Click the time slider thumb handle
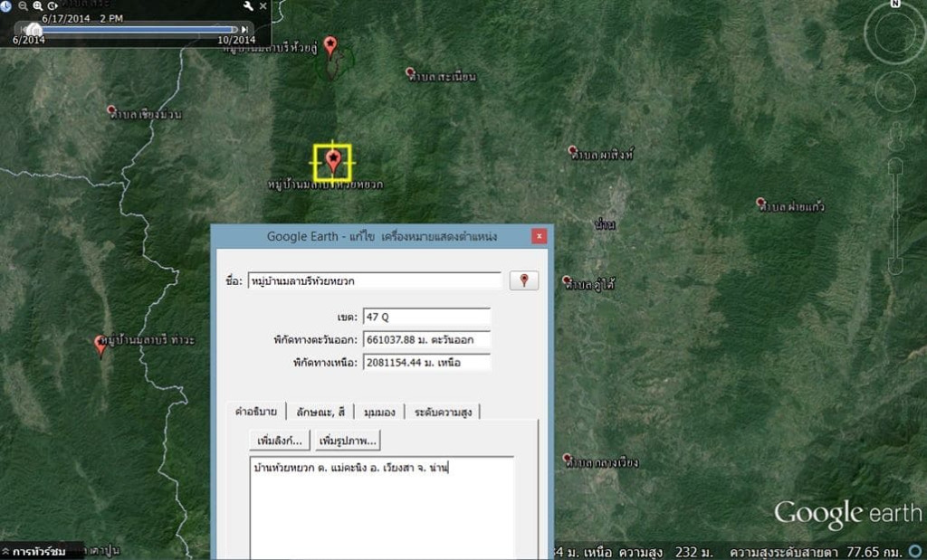Screen dimensions: 927x560 (x=34, y=29)
